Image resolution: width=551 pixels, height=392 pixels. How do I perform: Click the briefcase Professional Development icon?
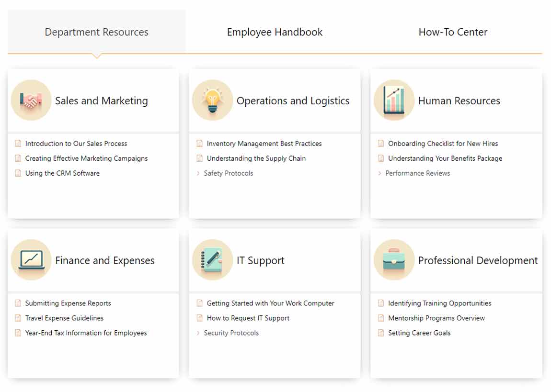point(394,260)
